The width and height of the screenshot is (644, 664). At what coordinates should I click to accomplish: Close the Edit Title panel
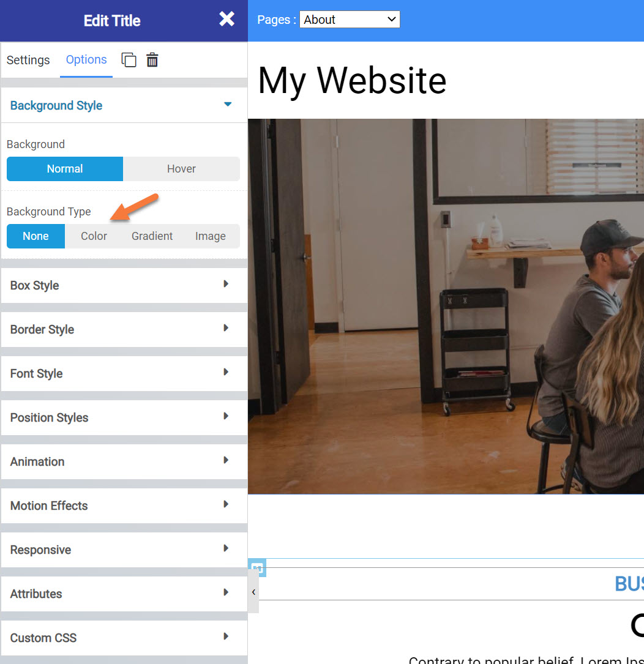pos(227,20)
